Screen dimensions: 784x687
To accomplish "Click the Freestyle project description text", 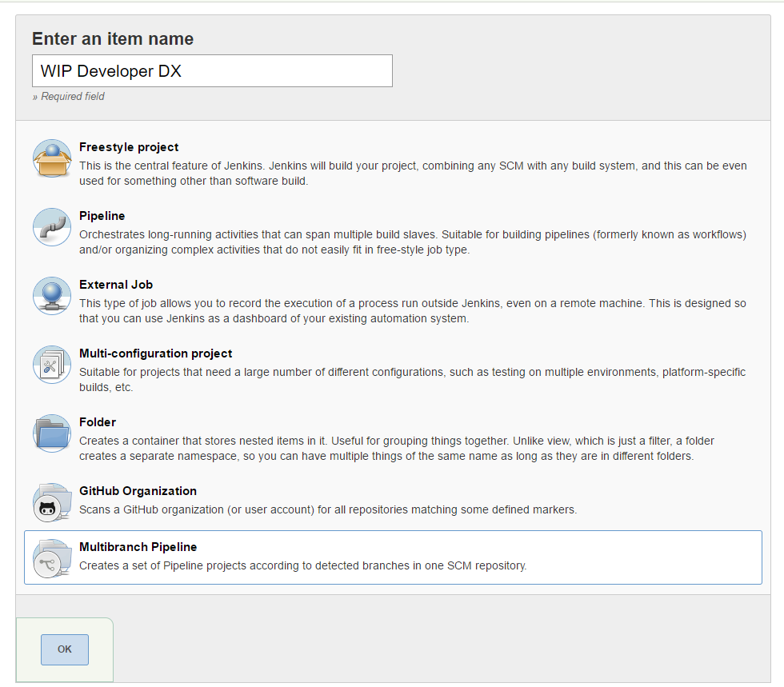I will pos(413,173).
